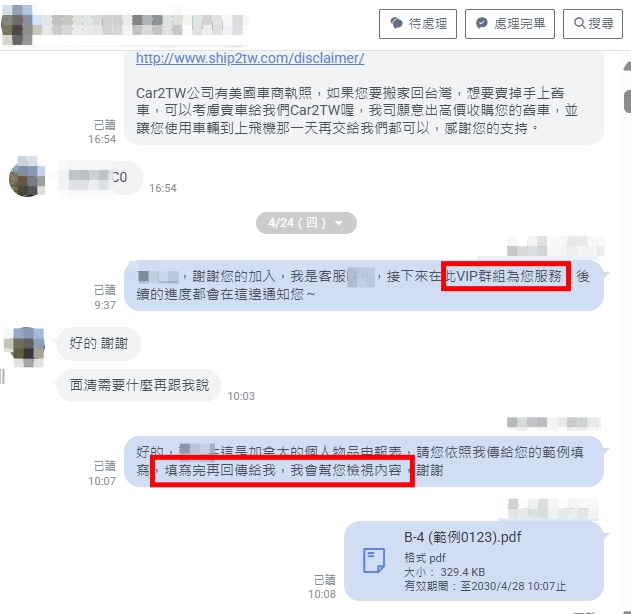Click the magnifier icon for 搜尋
The width and height of the screenshot is (631, 614).
coord(579,23)
